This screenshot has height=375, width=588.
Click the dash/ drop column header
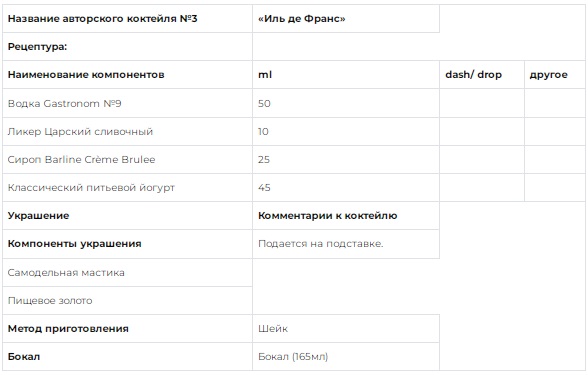[473, 75]
